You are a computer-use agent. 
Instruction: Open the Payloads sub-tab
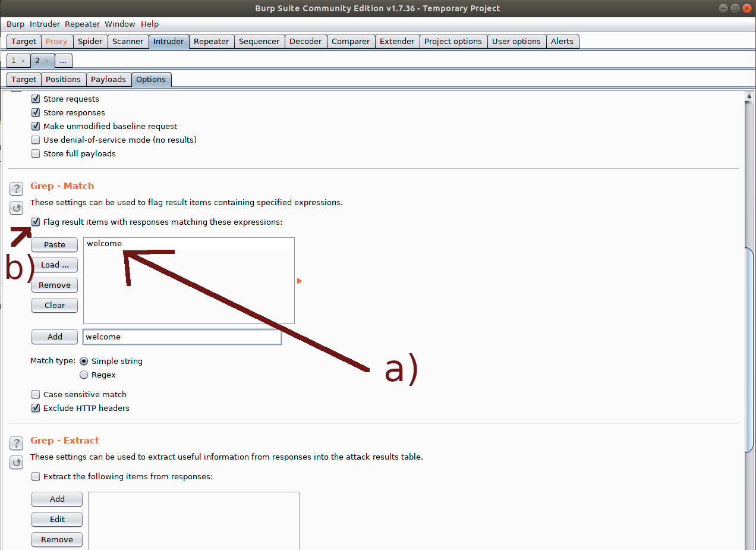pos(108,79)
